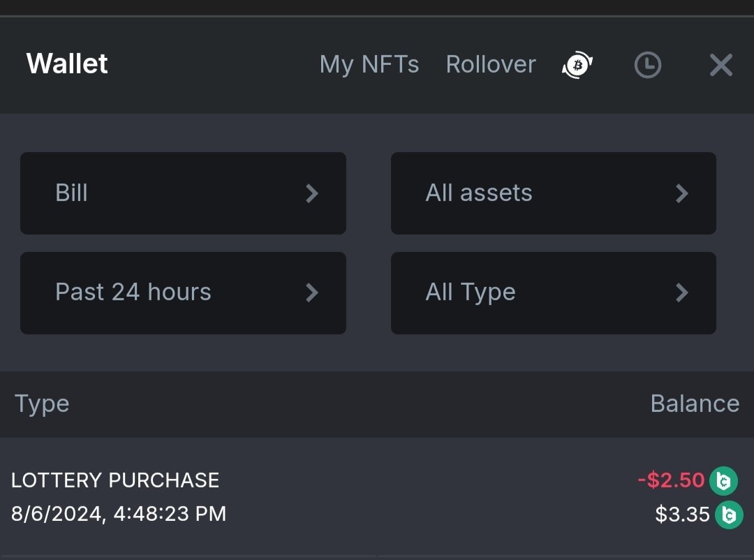Screen dimensions: 754x560
Task: Click chevron arrow on Bill selector
Action: point(312,193)
